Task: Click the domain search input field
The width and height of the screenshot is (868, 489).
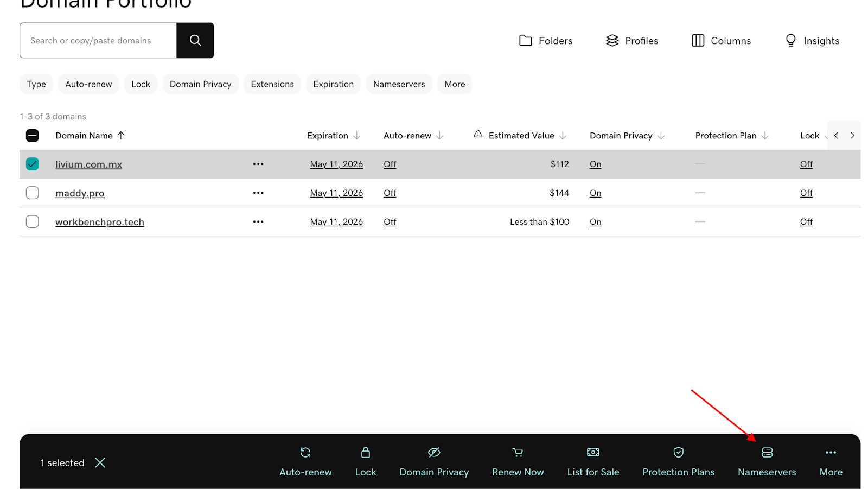Action: tap(98, 41)
